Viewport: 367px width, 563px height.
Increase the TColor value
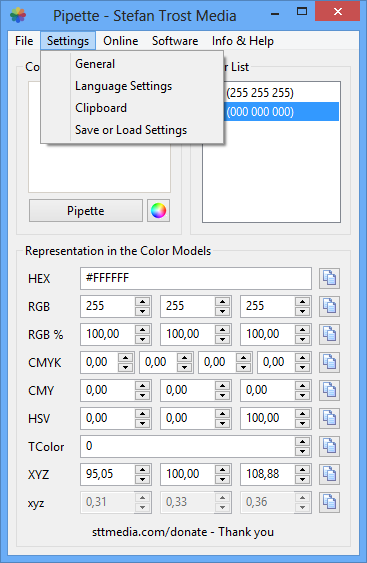[303, 442]
